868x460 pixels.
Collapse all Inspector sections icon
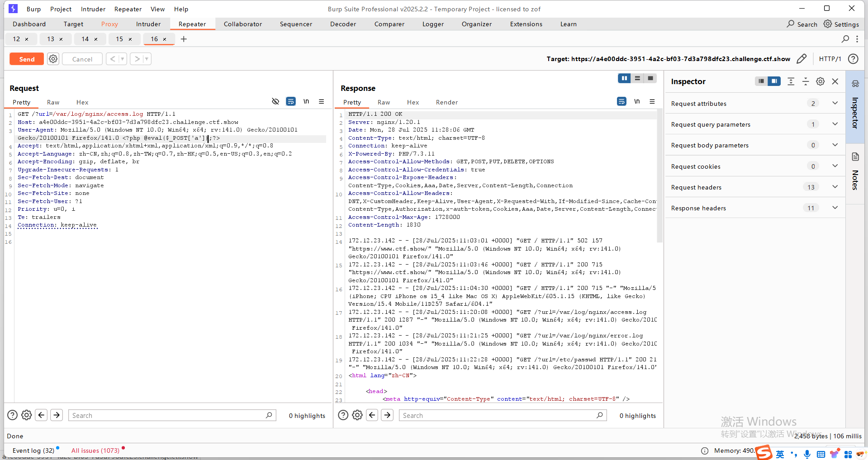point(806,81)
